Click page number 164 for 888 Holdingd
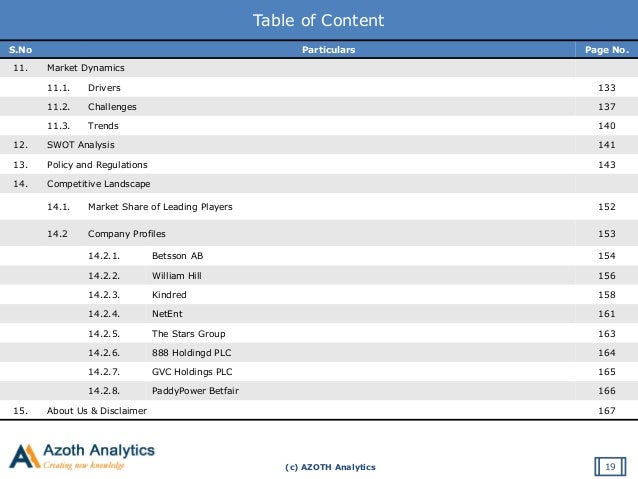 click(607, 353)
